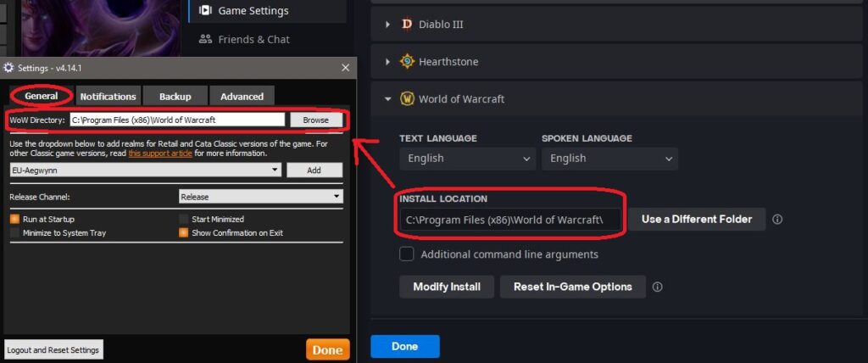
Task: Click the Game Settings sidebar icon
Action: (205, 10)
